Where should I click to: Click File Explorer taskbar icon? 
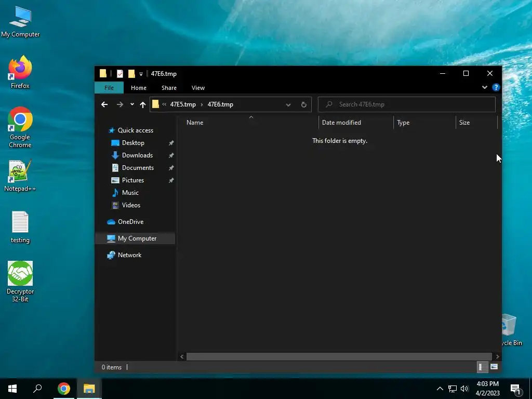pos(89,389)
